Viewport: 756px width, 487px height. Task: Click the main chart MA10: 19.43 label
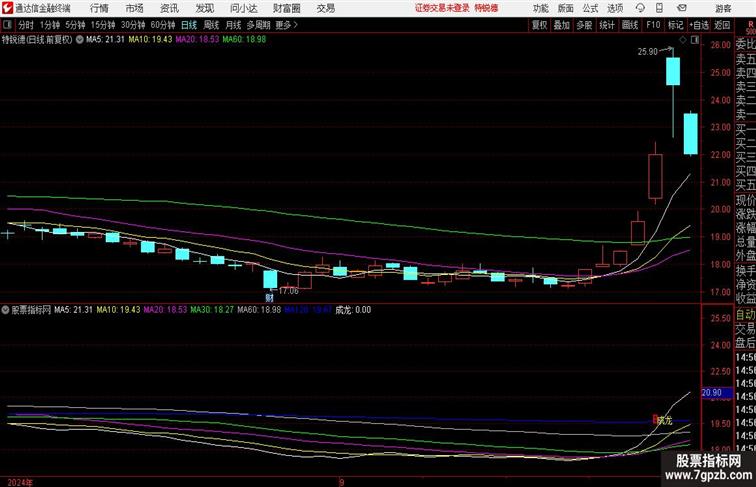150,40
